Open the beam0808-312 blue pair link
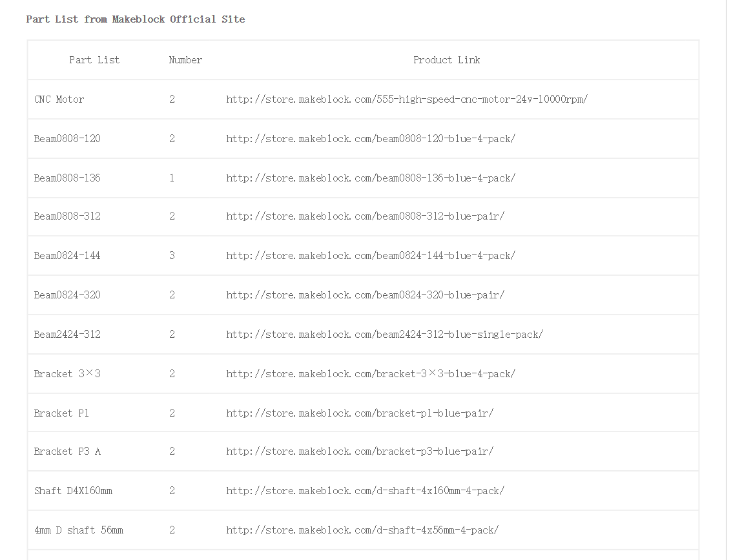This screenshot has width=742, height=560. tap(365, 216)
